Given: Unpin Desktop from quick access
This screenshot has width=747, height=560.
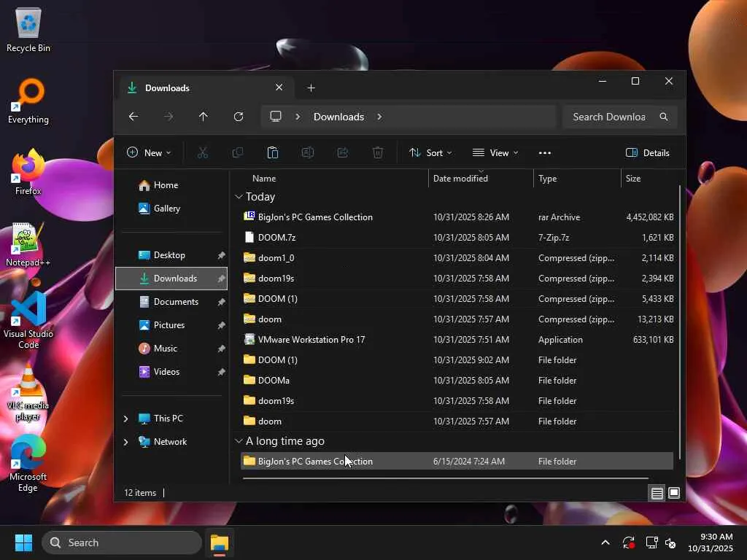Looking at the screenshot, I should click(x=221, y=255).
